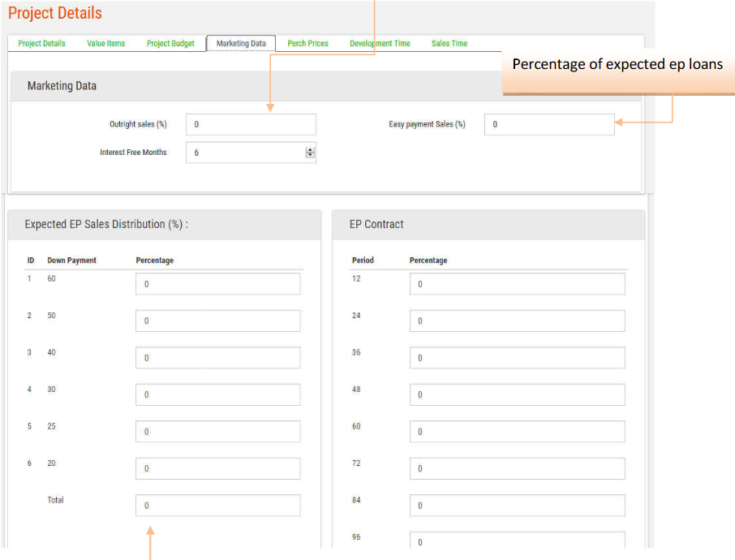Click the Total field in EP Sales Distribution
735x560 pixels.
tap(217, 506)
